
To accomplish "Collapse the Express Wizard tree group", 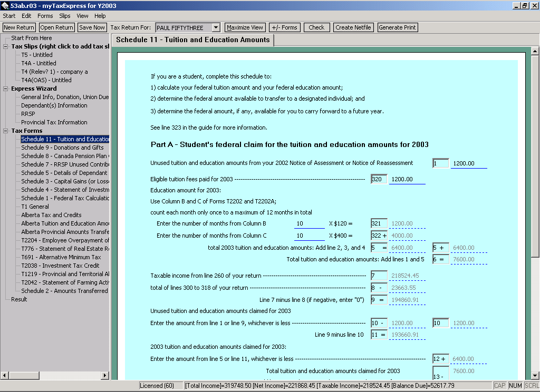I will coord(6,89).
